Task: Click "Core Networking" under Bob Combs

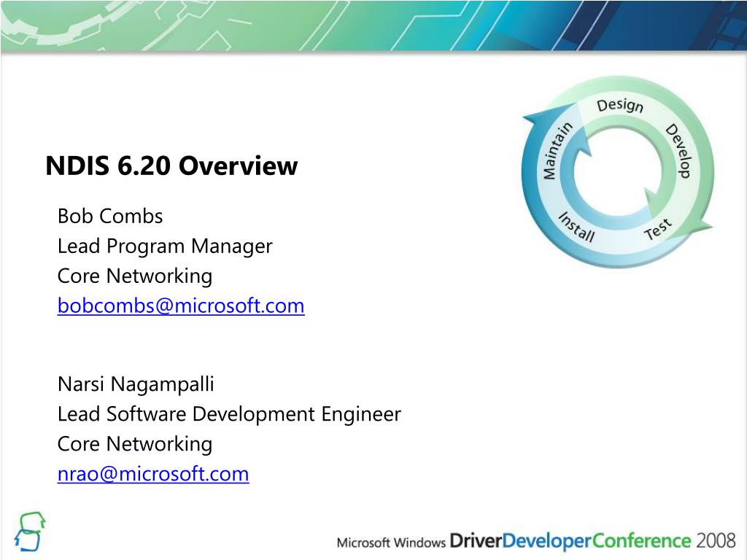Action: point(135,276)
